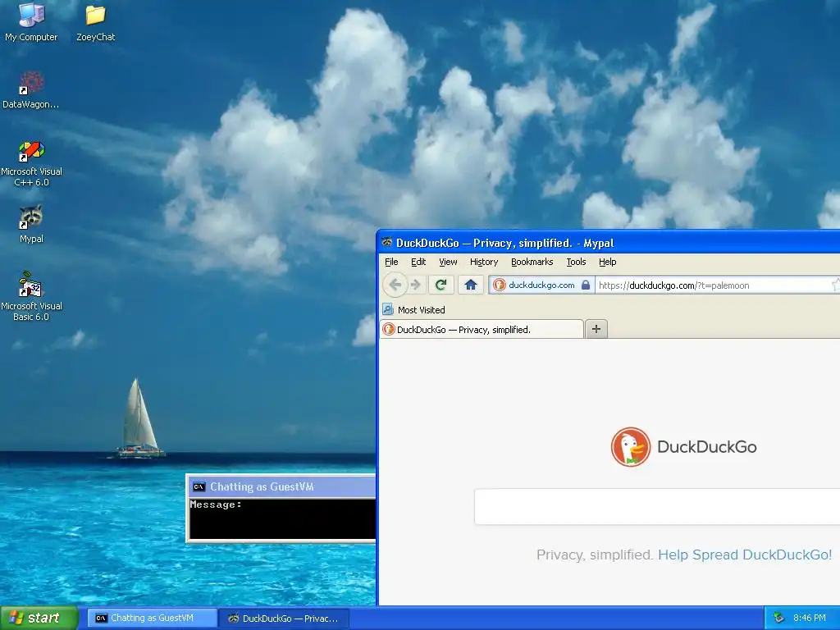The width and height of the screenshot is (840, 630).
Task: Switch to DuckDuckGo taskbar button
Action: [285, 618]
